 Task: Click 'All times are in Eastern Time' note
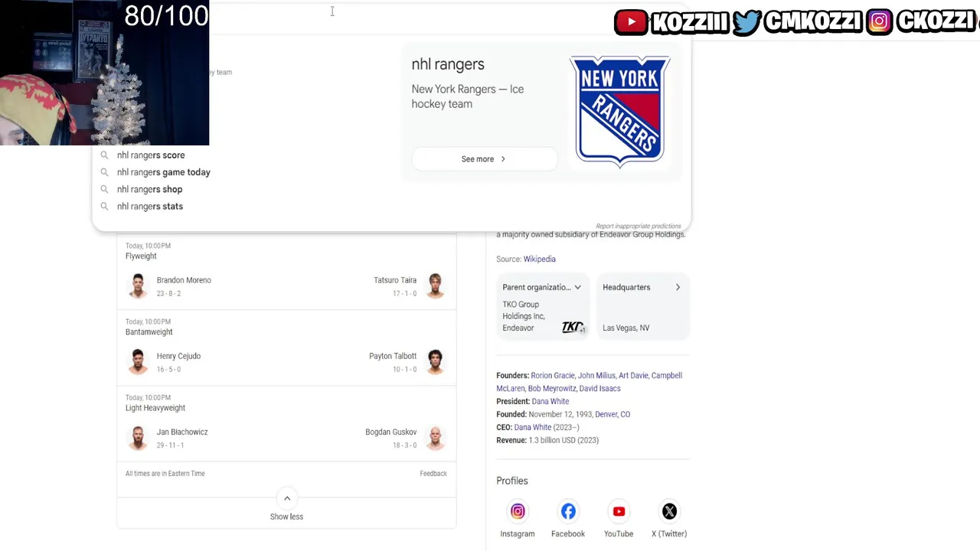[x=165, y=474]
